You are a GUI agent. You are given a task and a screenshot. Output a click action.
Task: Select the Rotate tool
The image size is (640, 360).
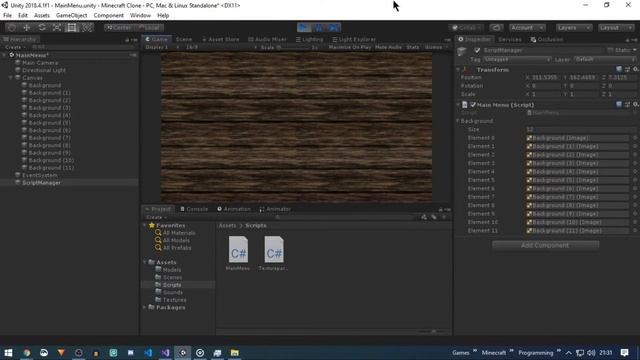(x=42, y=27)
